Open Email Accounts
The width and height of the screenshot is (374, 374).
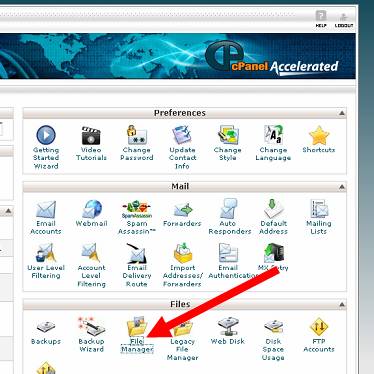coord(46,217)
